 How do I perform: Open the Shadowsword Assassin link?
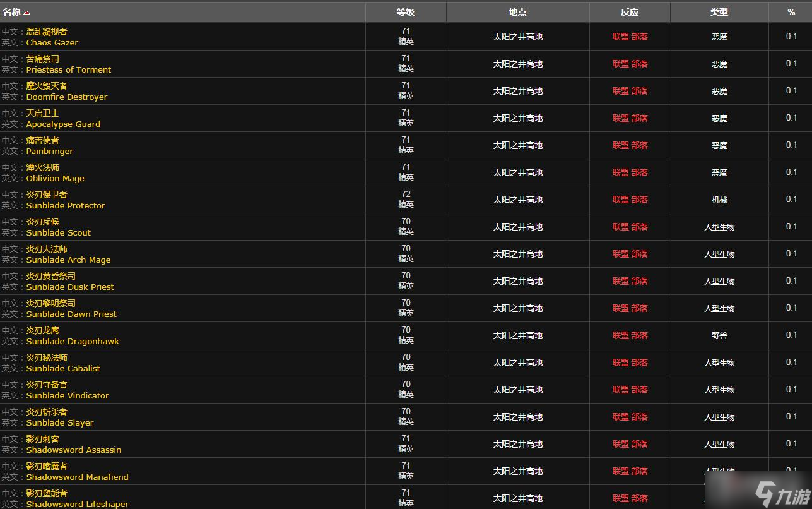(x=74, y=450)
